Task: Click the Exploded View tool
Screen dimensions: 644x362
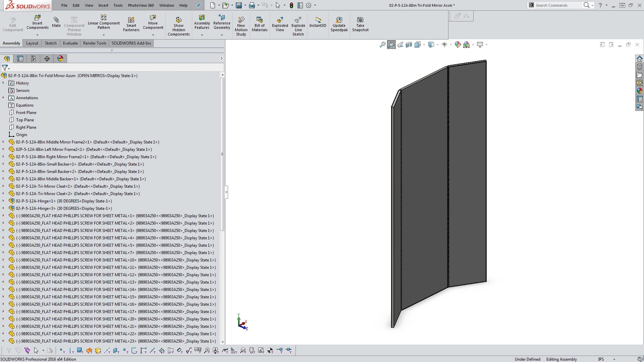Action: point(280,24)
